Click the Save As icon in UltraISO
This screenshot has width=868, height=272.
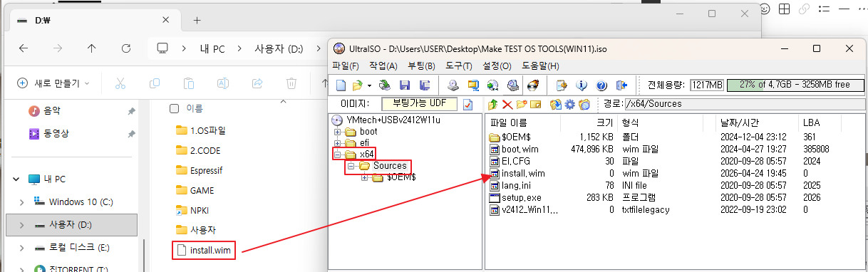[425, 85]
